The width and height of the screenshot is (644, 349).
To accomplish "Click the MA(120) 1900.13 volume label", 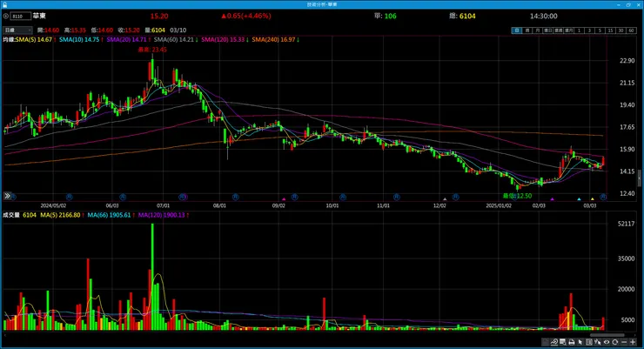I will [161, 215].
